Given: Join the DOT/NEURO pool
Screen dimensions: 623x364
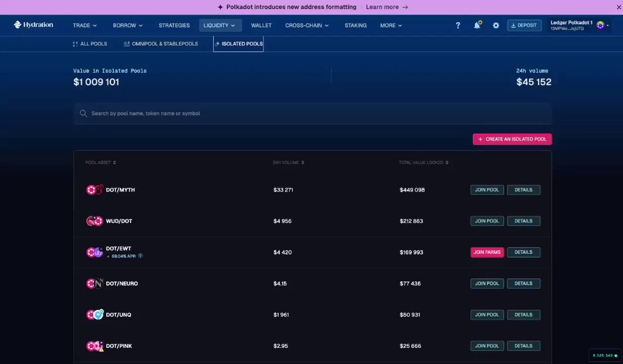Looking at the screenshot, I should (487, 284).
